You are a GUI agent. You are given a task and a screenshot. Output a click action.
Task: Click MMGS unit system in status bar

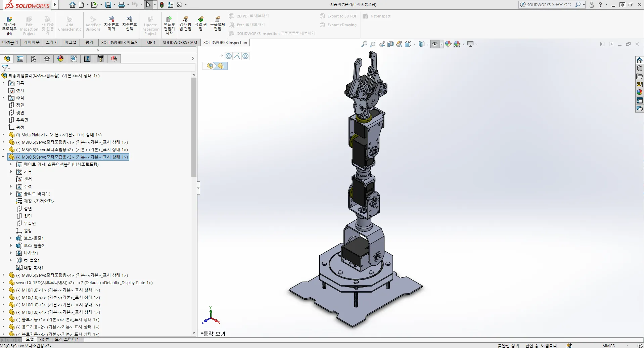[x=608, y=345]
